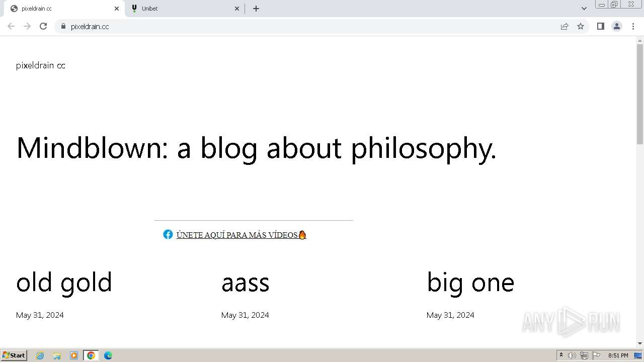Expand the tab search dropdown arrow
644x362 pixels.
click(x=584, y=9)
